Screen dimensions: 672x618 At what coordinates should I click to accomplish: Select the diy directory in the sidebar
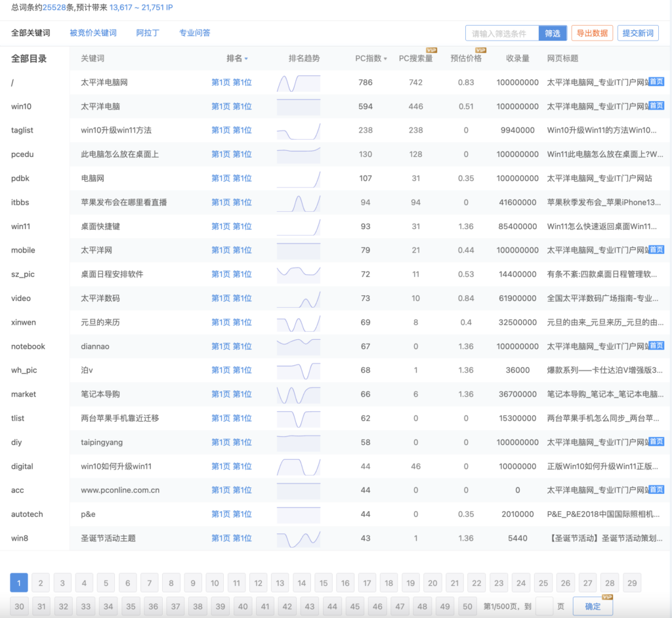point(16,442)
